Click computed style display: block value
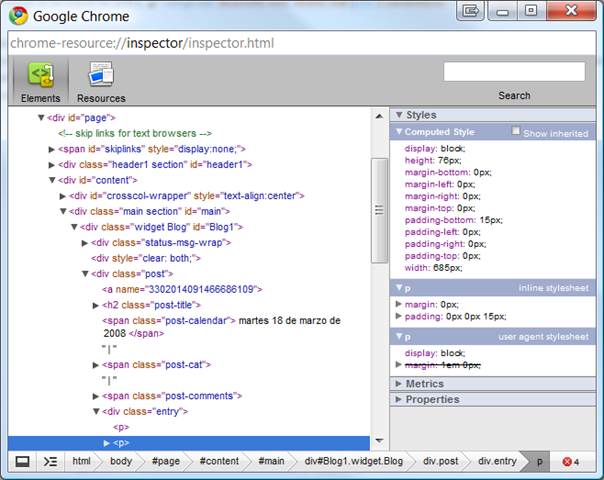The width and height of the screenshot is (604, 480). pos(453,149)
